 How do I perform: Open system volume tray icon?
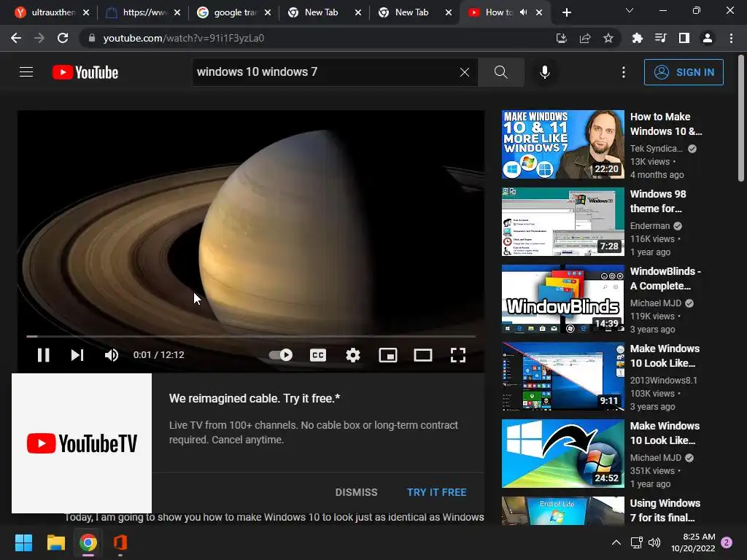[654, 542]
